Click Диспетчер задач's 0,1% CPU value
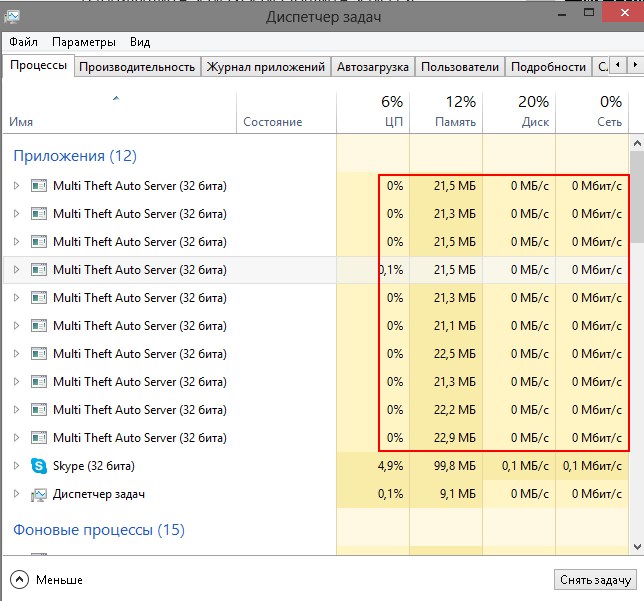This screenshot has height=601, width=644. 390,494
